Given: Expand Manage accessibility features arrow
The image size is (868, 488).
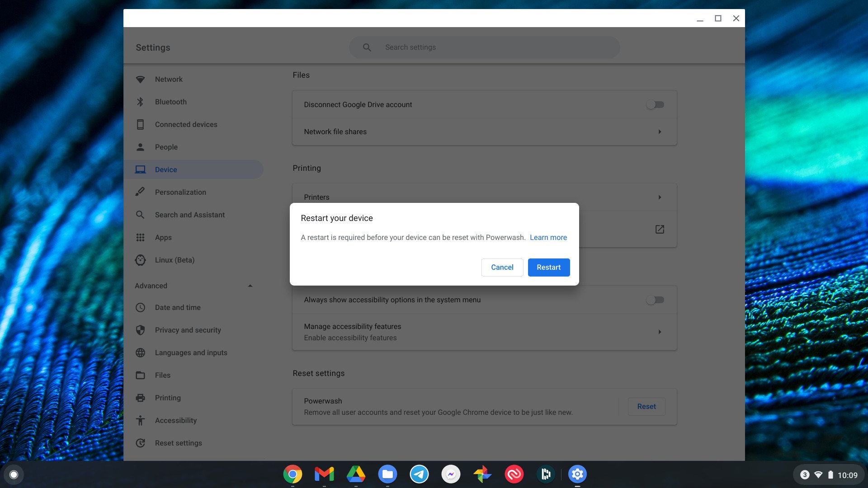Looking at the screenshot, I should coord(660,332).
